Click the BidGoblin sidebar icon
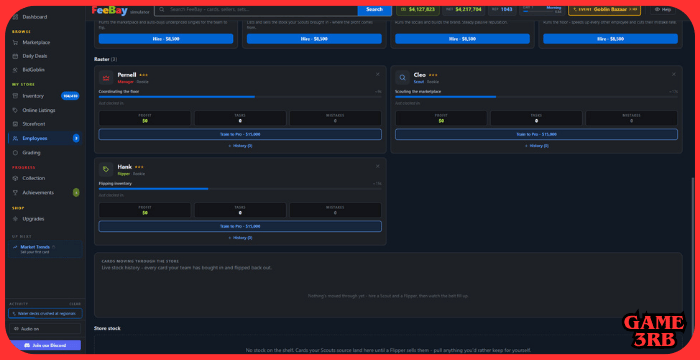This screenshot has height=360, width=700. pos(16,70)
